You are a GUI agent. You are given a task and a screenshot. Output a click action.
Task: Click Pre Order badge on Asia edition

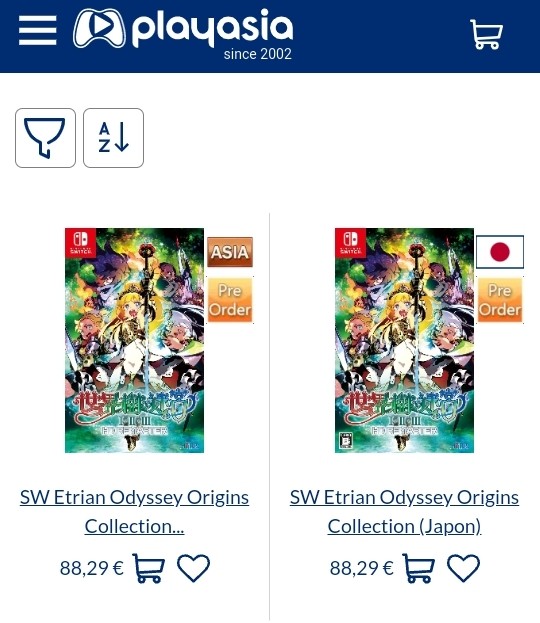coord(230,300)
